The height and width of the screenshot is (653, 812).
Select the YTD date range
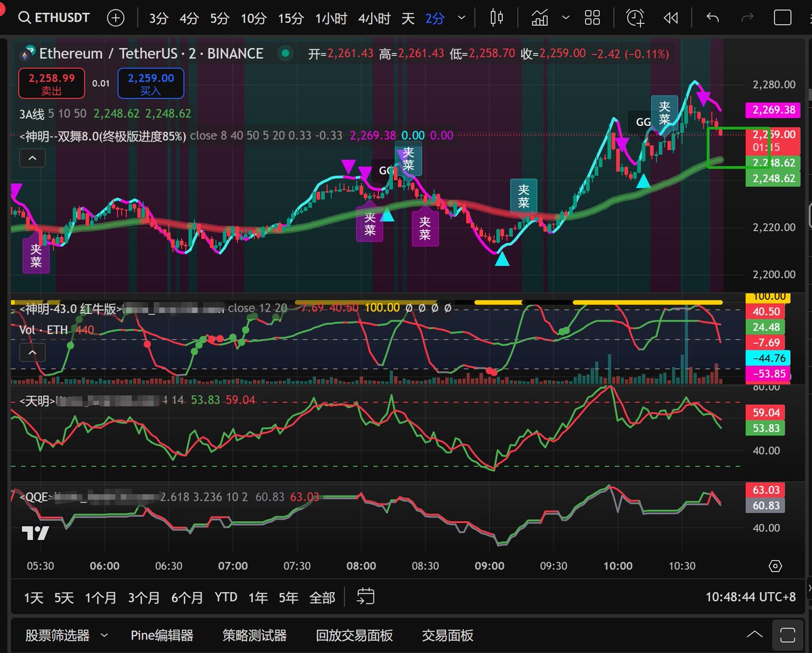(x=226, y=598)
